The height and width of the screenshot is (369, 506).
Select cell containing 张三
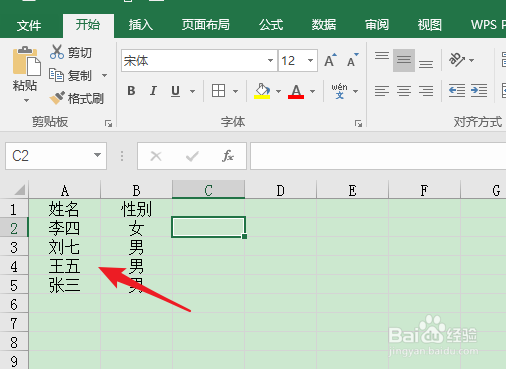65,285
